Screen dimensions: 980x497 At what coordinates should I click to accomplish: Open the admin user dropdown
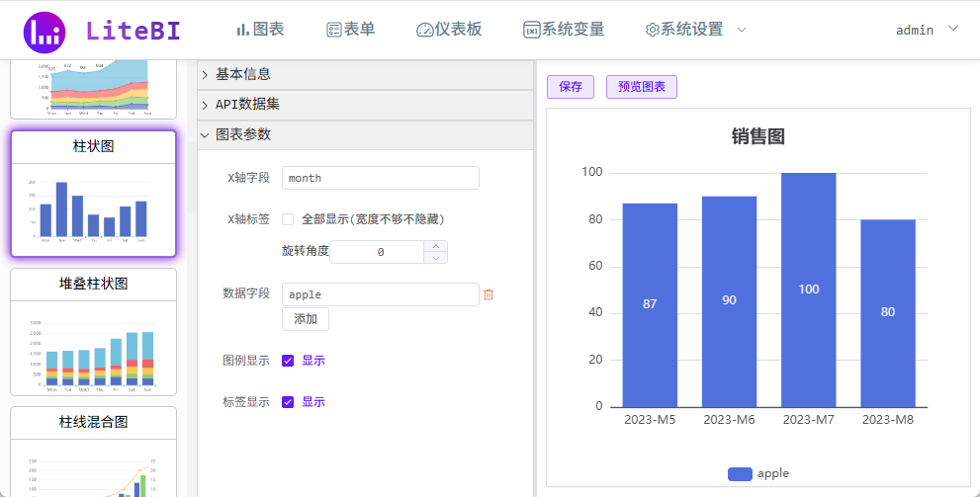click(928, 30)
